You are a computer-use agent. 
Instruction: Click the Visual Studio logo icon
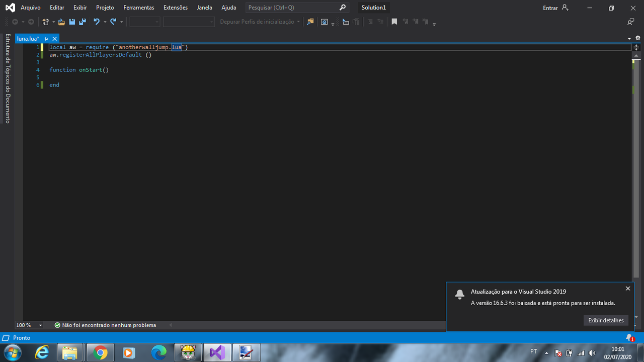coord(10,8)
